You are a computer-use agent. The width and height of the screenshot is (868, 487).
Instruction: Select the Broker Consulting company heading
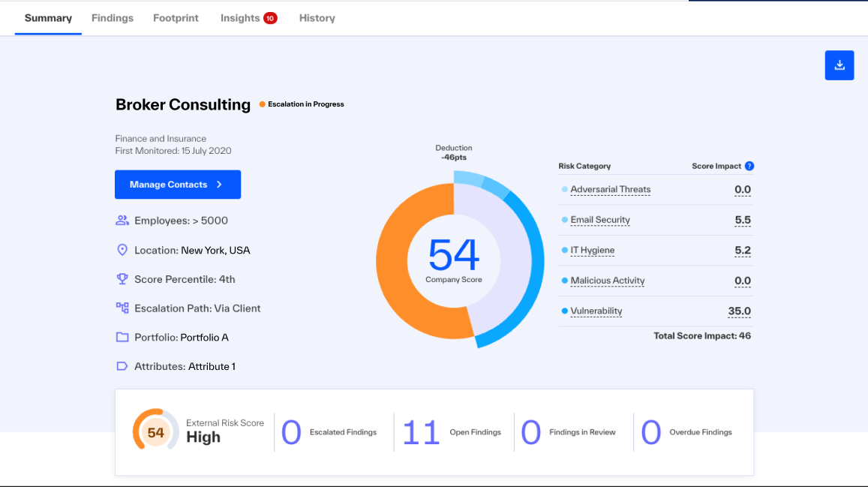click(x=183, y=104)
